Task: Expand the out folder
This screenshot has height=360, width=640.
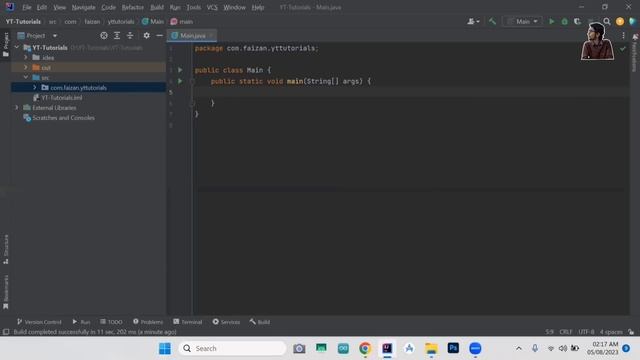Action: (x=26, y=67)
